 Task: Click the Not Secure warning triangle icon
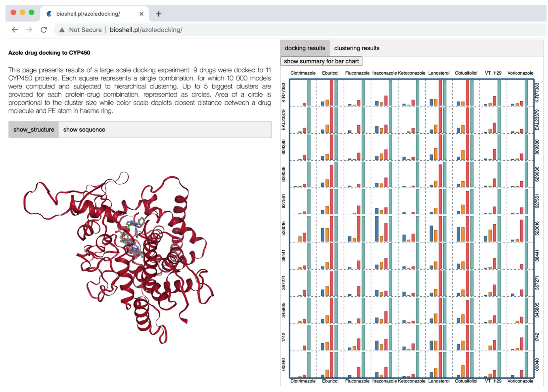[x=62, y=30]
